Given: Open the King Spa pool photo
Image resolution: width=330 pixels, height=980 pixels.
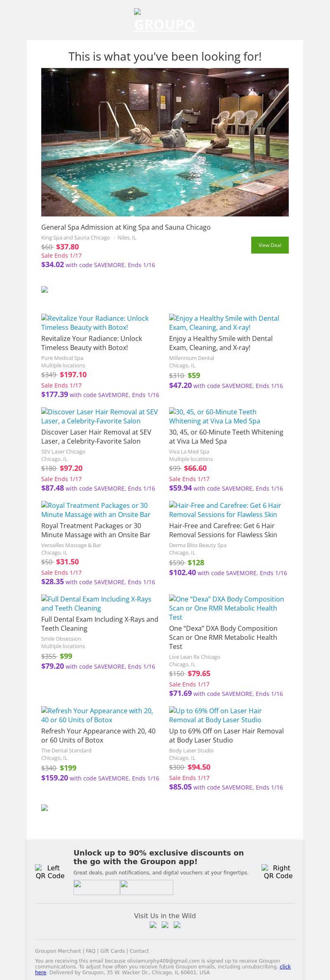Looking at the screenshot, I should (x=165, y=142).
